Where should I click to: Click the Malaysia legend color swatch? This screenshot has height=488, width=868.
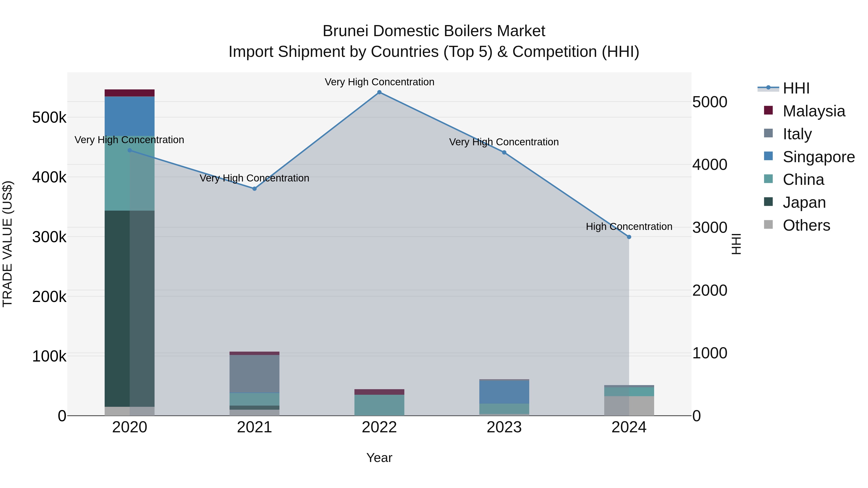[x=768, y=110]
